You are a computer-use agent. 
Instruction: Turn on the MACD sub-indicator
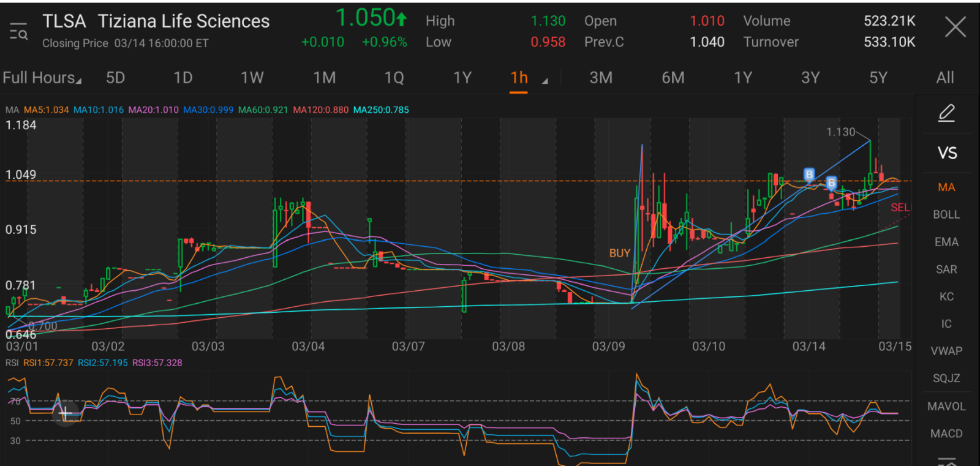point(946,434)
